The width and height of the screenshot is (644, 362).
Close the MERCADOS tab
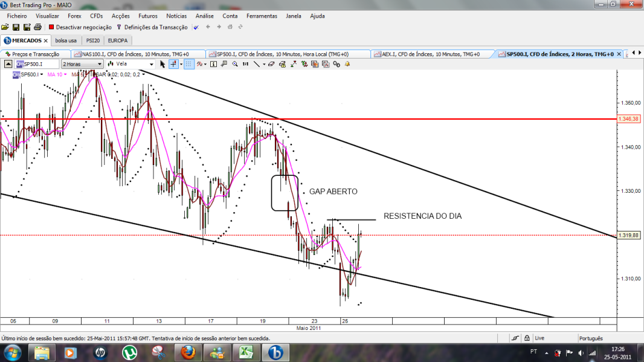[45, 40]
